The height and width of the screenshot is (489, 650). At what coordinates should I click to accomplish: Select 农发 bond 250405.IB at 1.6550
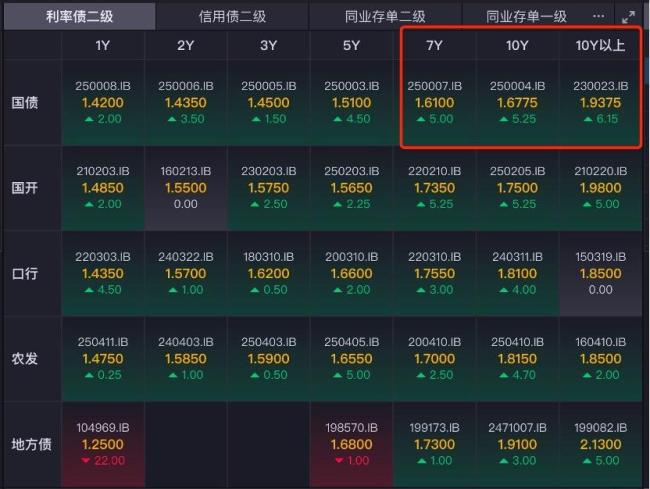(x=351, y=358)
